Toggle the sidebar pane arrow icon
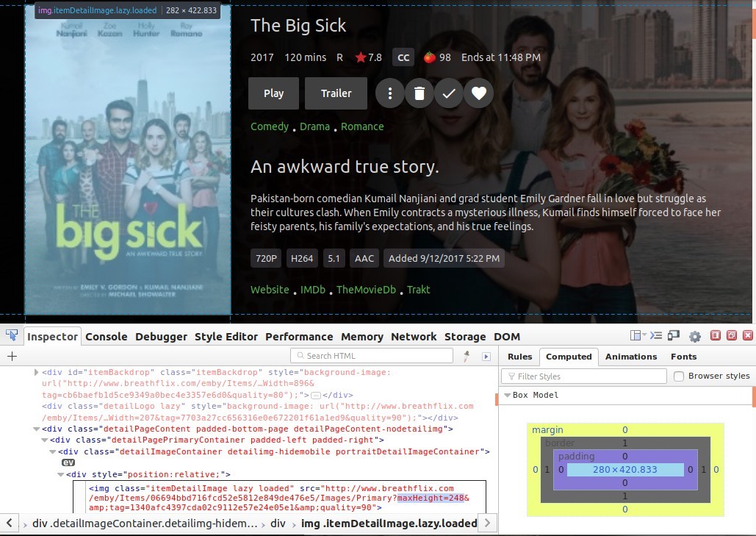 (x=486, y=356)
